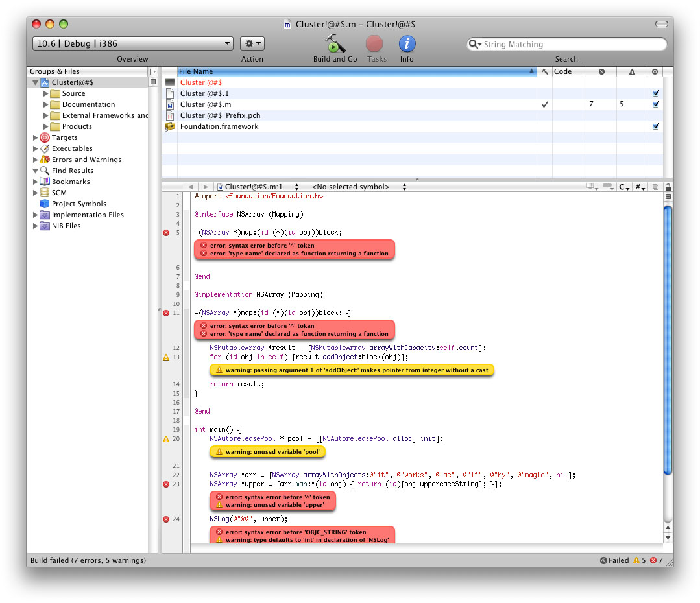
Task: Click the error marker on line 24
Action: coord(166,519)
